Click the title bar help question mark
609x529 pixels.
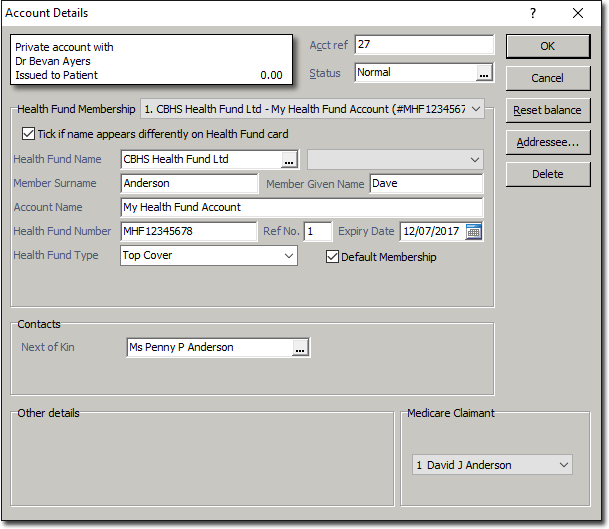point(532,13)
